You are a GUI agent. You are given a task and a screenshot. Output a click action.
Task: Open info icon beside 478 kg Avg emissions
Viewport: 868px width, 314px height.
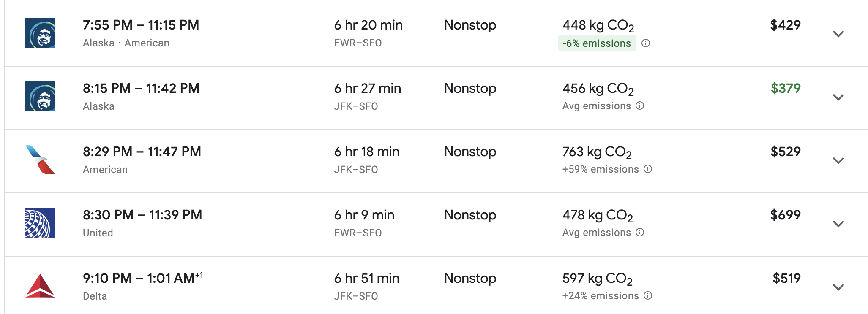tap(640, 232)
